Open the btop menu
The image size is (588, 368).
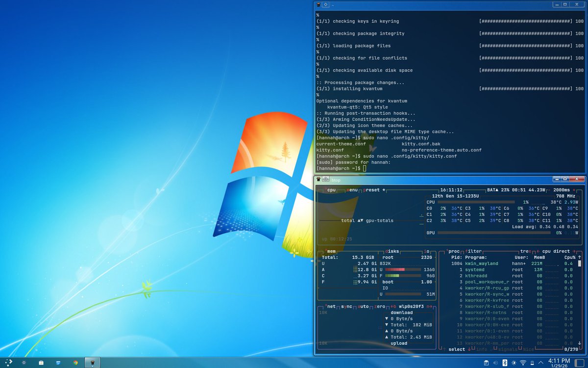click(352, 190)
